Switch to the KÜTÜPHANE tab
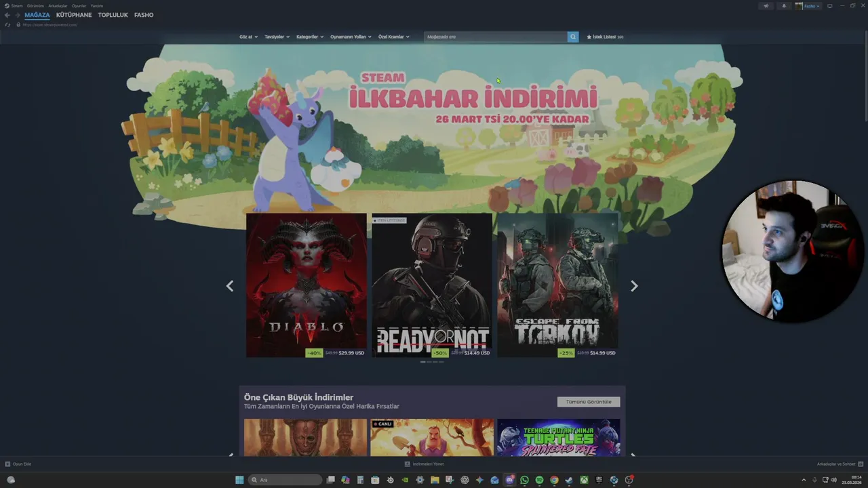This screenshot has height=488, width=868. pos(74,15)
